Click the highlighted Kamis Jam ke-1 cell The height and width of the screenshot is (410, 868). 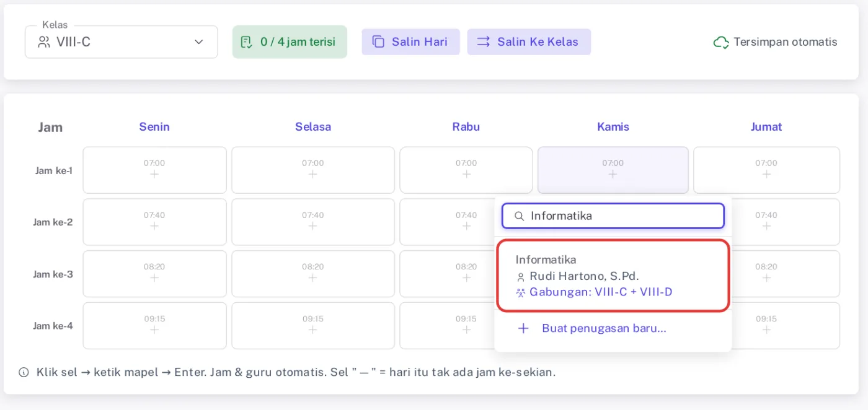613,170
